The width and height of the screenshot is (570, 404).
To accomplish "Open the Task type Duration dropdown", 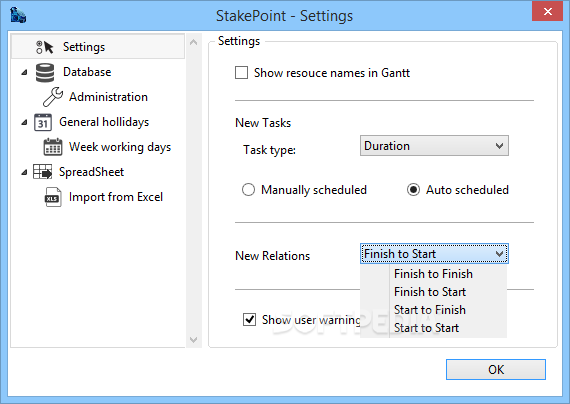I will pyautogui.click(x=434, y=146).
